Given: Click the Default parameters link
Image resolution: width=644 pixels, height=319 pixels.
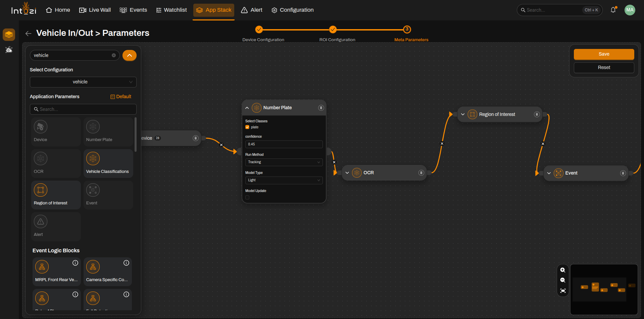Looking at the screenshot, I should (x=121, y=97).
